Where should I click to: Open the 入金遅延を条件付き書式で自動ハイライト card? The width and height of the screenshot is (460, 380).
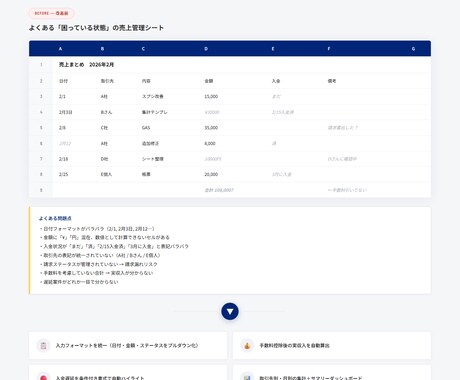click(x=128, y=373)
